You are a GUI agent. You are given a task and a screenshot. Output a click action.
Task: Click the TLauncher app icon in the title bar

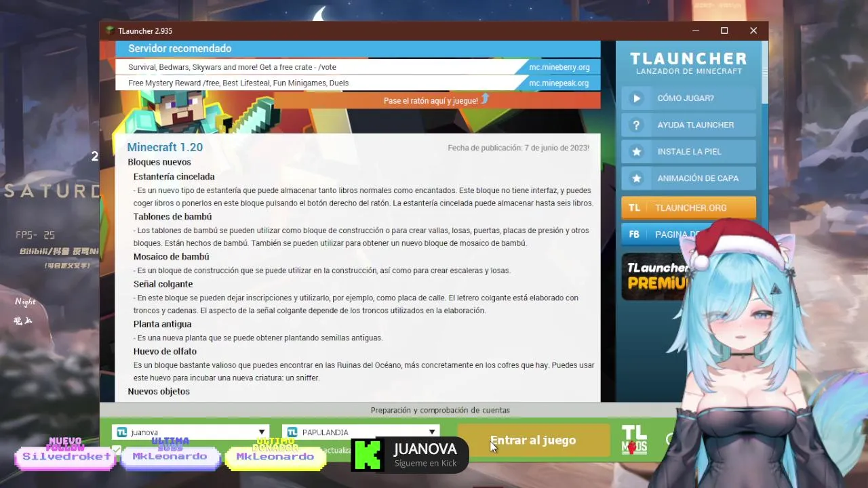(x=109, y=30)
